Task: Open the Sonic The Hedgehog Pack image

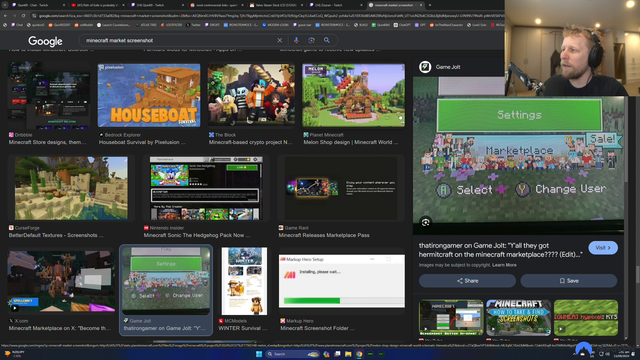Action: point(206,188)
